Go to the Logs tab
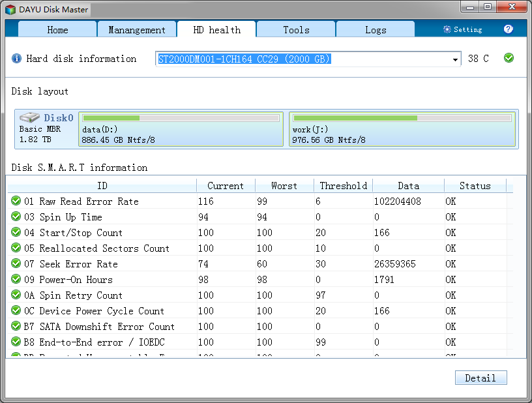 (376, 30)
